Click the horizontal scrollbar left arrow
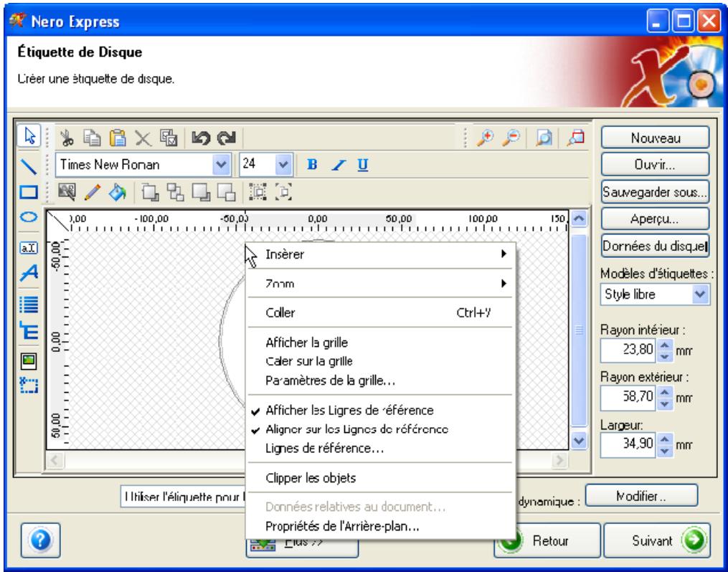This screenshot has width=728, height=572. (55, 460)
